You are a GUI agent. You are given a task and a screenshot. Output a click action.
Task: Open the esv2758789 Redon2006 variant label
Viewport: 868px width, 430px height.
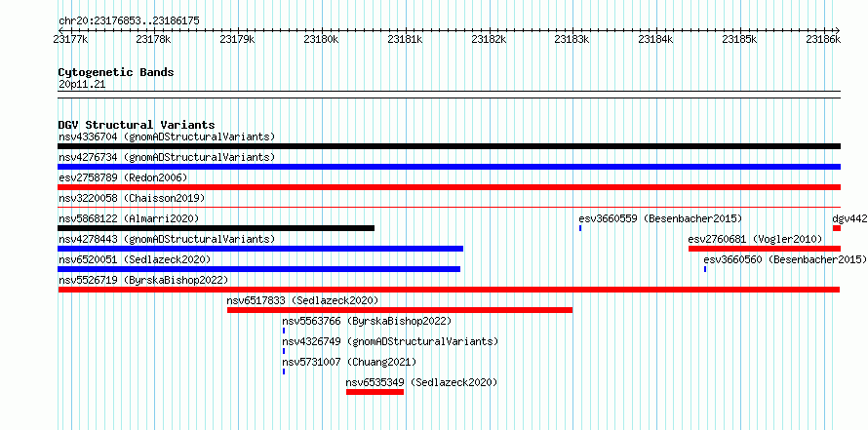pyautogui.click(x=123, y=177)
